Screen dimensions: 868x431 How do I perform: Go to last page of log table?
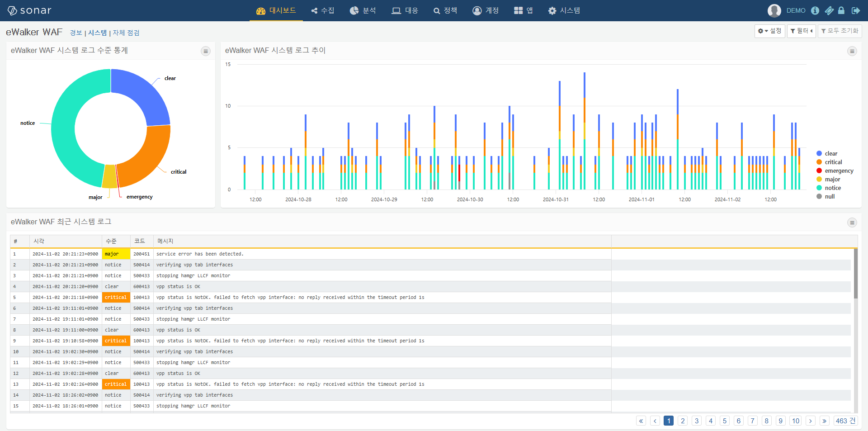tap(825, 421)
